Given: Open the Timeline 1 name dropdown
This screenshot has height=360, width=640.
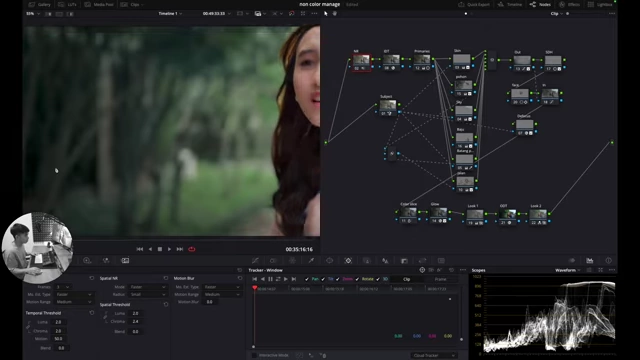Looking at the screenshot, I should click(x=170, y=13).
